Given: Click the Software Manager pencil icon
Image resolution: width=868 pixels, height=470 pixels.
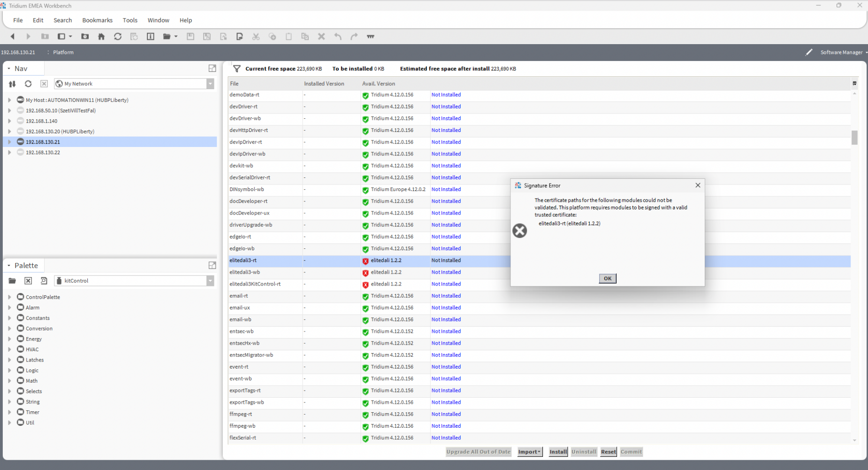Looking at the screenshot, I should [809, 52].
